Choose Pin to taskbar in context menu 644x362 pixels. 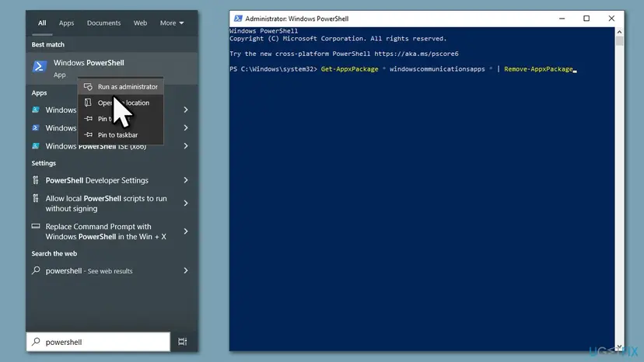[121, 134]
